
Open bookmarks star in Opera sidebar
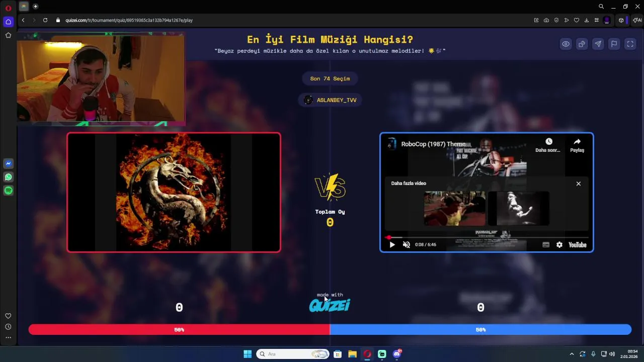(x=8, y=35)
